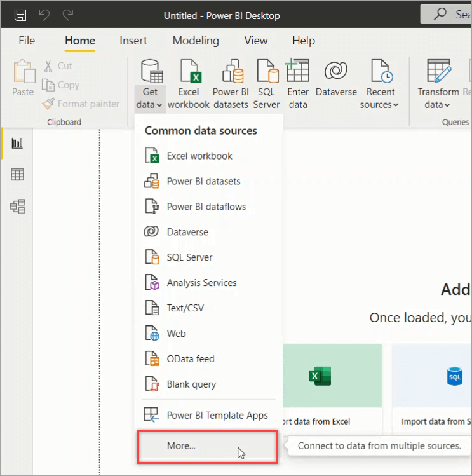Click the Copy icon in Clipboard group

click(48, 85)
